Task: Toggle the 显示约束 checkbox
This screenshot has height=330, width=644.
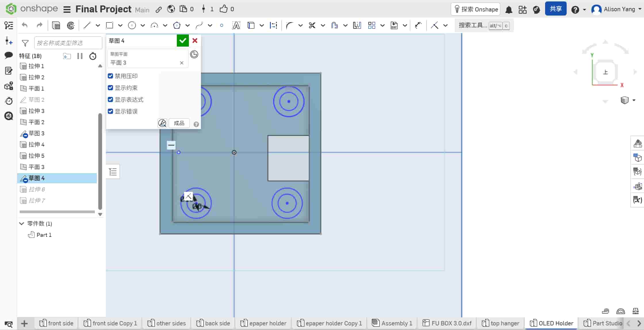Action: pyautogui.click(x=110, y=88)
